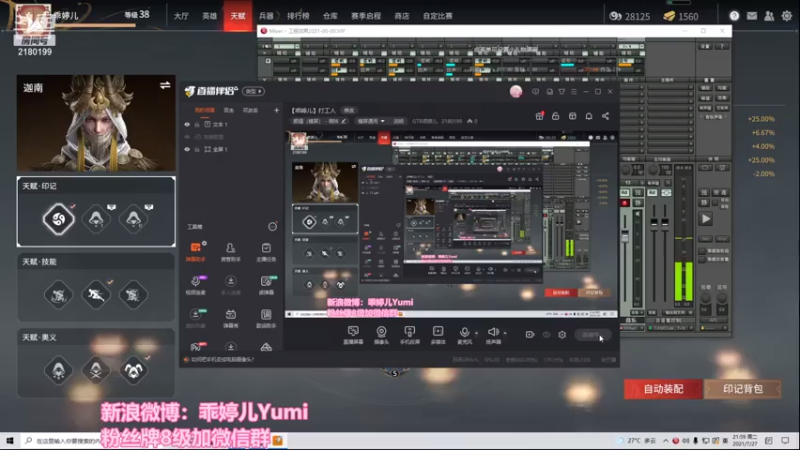The width and height of the screenshot is (800, 450).
Task: Collapse the toolbox with minus circle
Action: point(272,227)
